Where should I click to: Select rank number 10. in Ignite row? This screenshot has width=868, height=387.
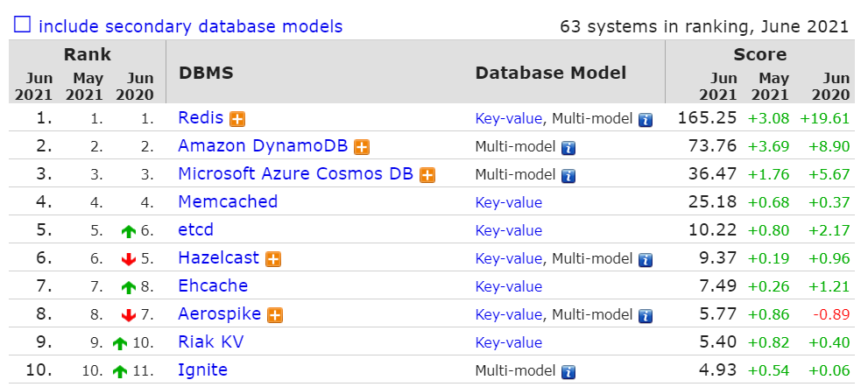pyautogui.click(x=39, y=370)
